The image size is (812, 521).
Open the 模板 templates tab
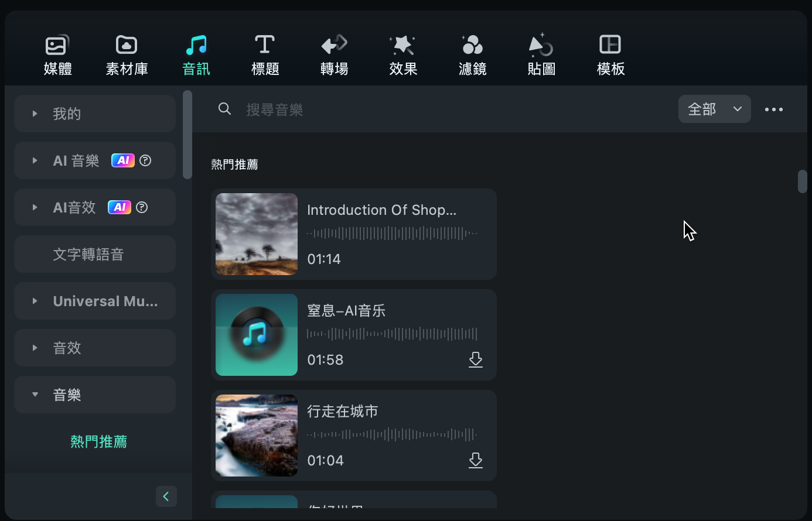[x=610, y=56]
